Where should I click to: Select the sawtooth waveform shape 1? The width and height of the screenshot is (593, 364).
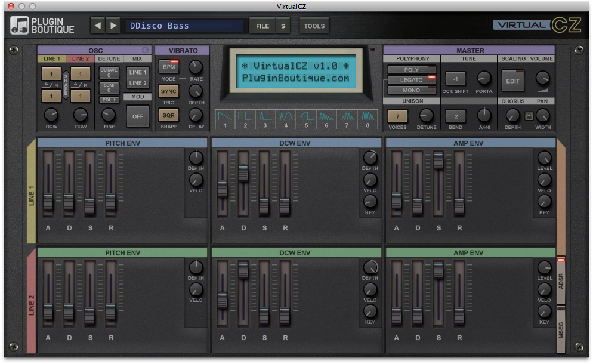pos(224,115)
